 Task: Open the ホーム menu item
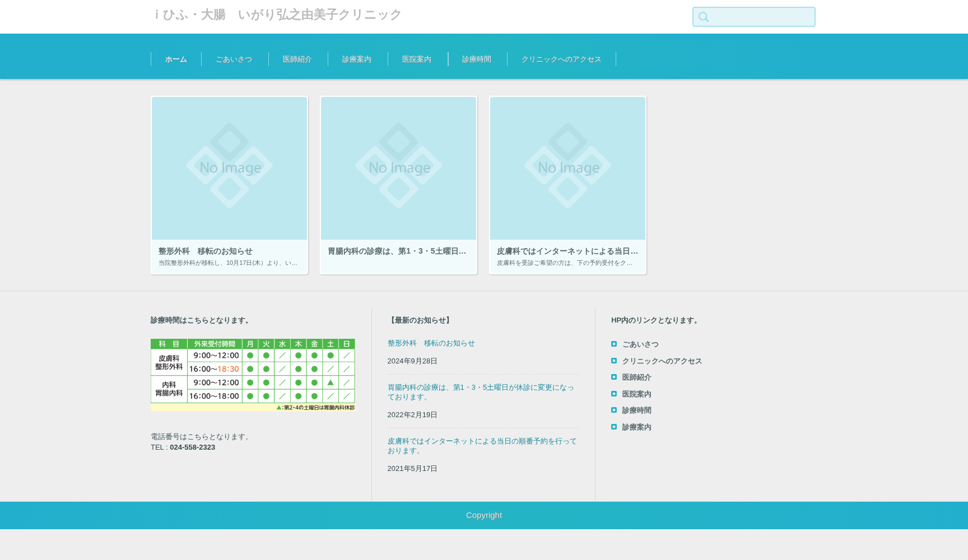(176, 59)
